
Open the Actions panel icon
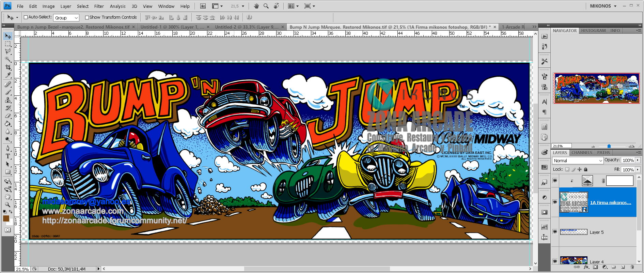pos(544,36)
